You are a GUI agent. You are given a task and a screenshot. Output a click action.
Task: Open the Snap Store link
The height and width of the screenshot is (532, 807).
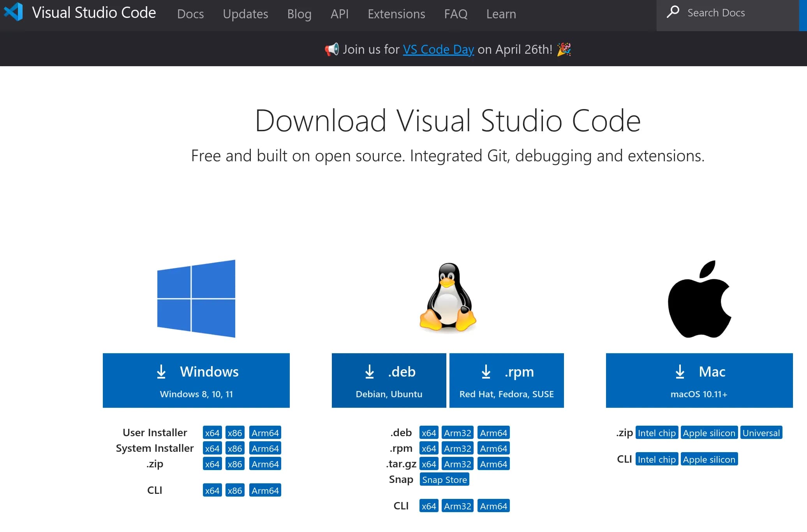[x=444, y=479]
